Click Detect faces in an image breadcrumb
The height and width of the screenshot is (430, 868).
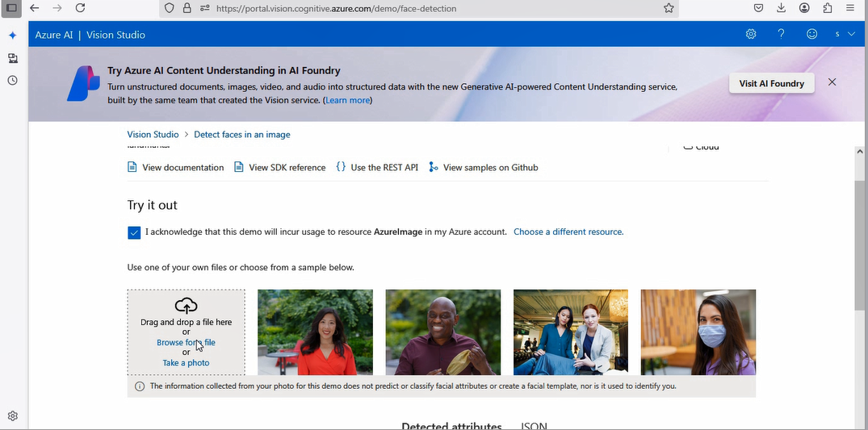[242, 135]
